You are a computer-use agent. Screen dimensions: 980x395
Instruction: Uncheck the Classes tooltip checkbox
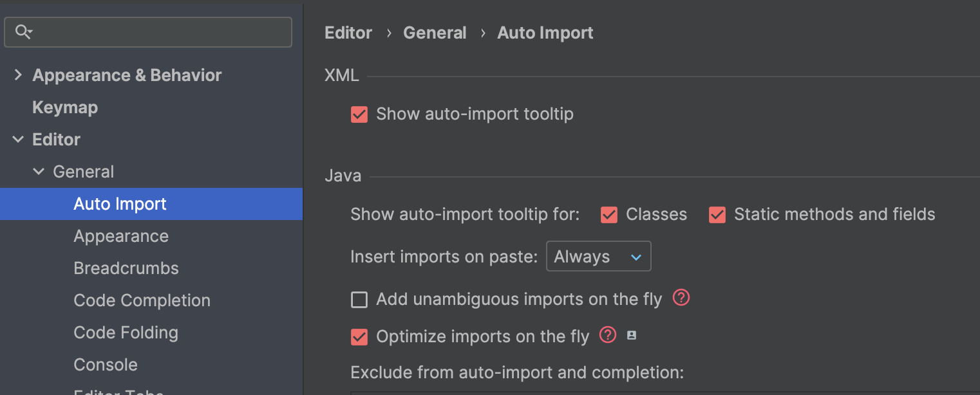609,215
